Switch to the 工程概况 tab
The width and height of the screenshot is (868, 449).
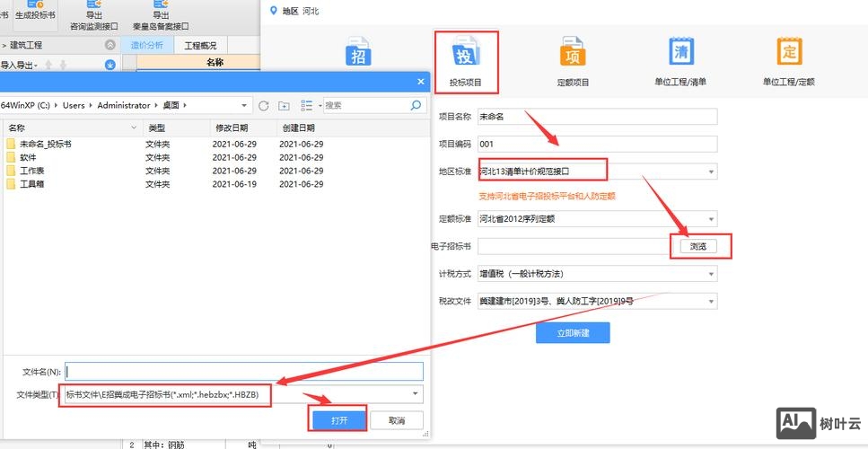(200, 46)
